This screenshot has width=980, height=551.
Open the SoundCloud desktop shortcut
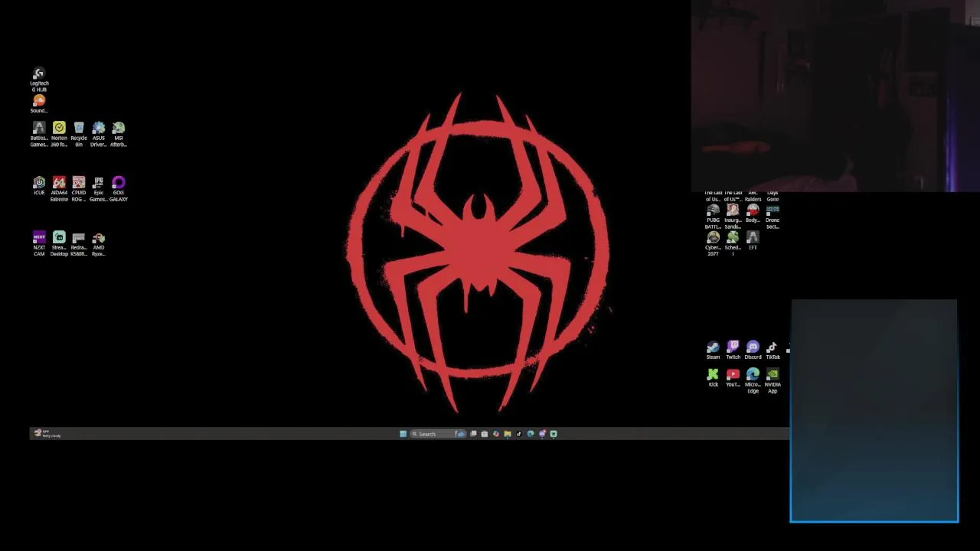(x=39, y=104)
